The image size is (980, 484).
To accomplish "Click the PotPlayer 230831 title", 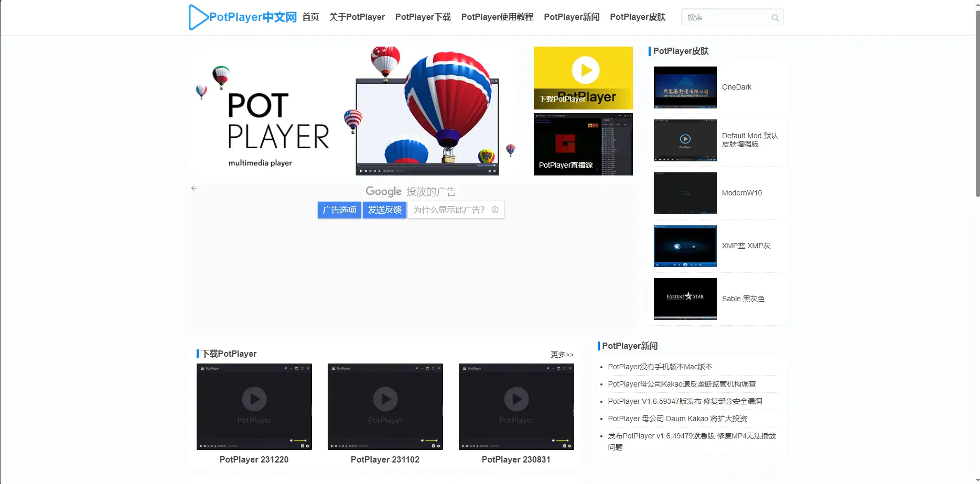I will coord(516,460).
